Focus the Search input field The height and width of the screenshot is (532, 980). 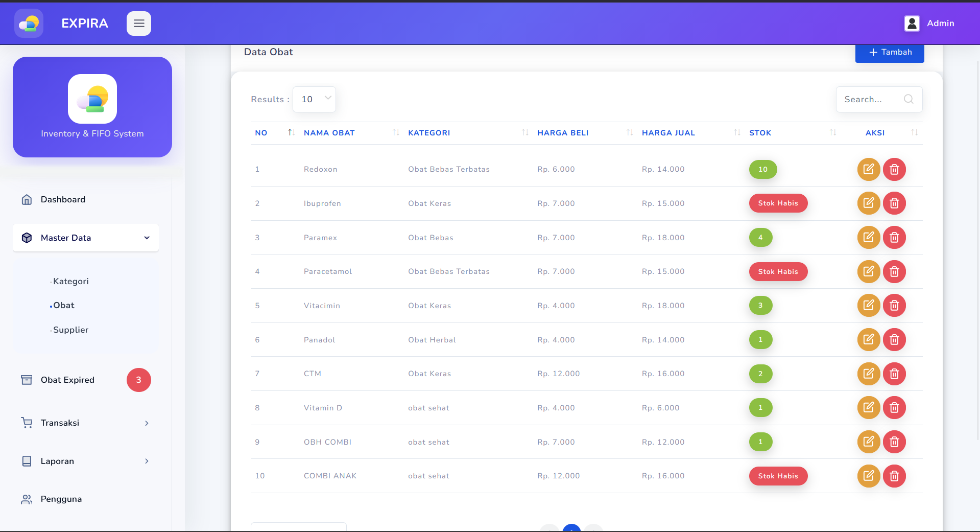tap(879, 99)
